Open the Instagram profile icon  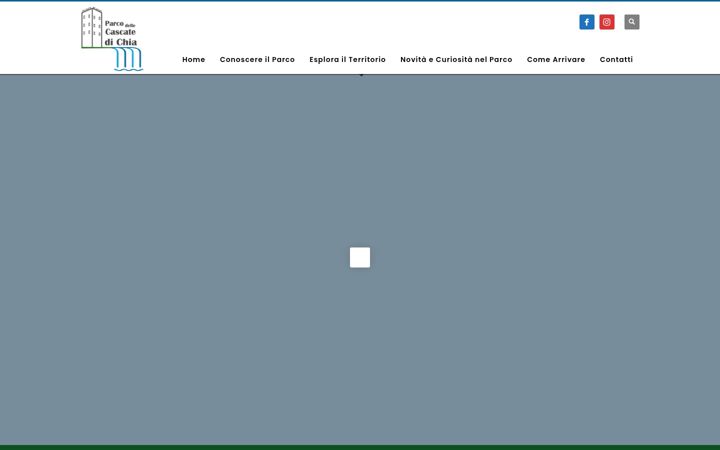(x=607, y=22)
